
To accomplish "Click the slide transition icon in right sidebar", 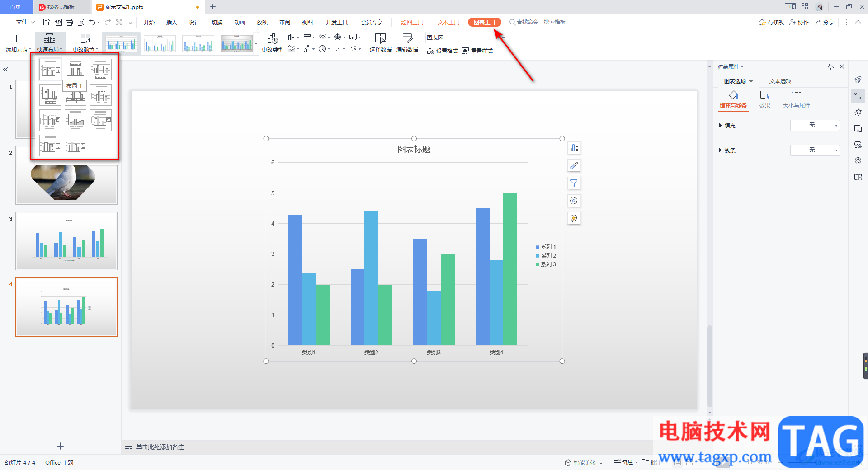I will coord(858,128).
